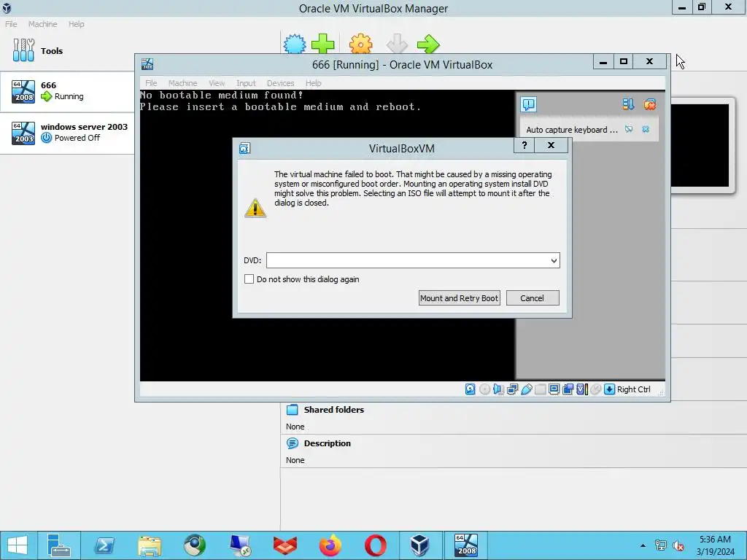Click the hard disk activity status icon
The height and width of the screenshot is (560, 747).
[471, 389]
